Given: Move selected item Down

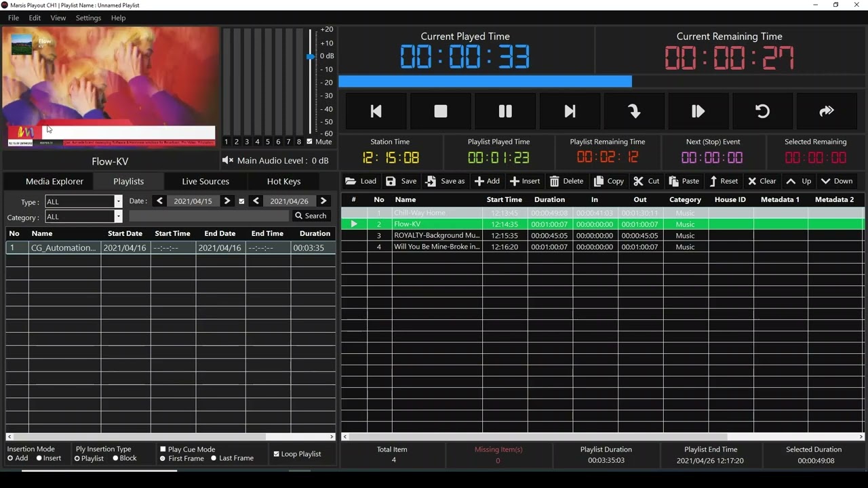Looking at the screenshot, I should (837, 181).
